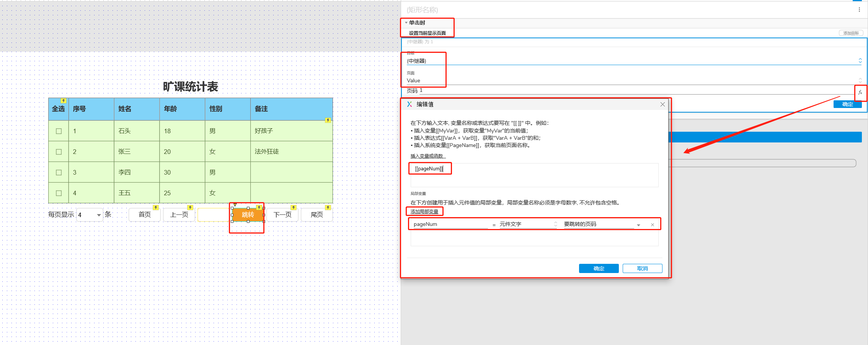
Task: Click the 张三 name cell
Action: pos(137,152)
